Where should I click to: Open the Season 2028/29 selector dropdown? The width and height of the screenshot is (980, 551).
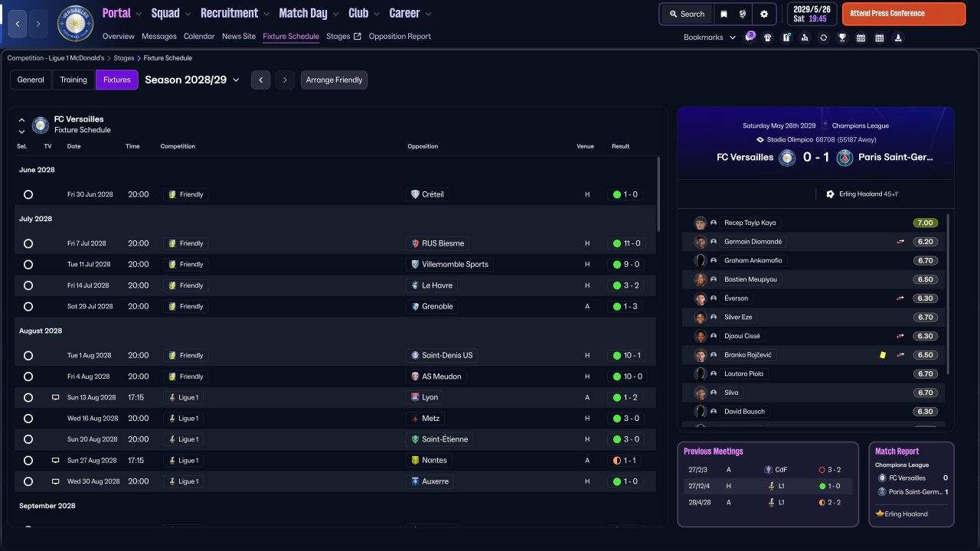192,80
